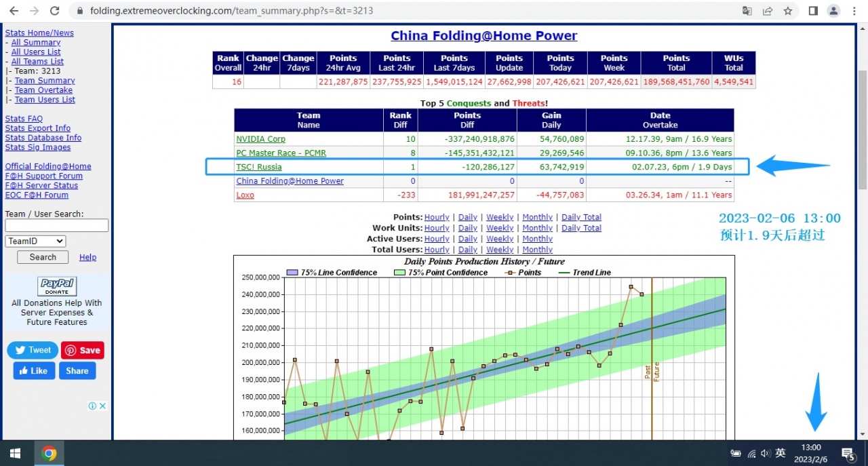Open the F@H Server Status link

[41, 185]
